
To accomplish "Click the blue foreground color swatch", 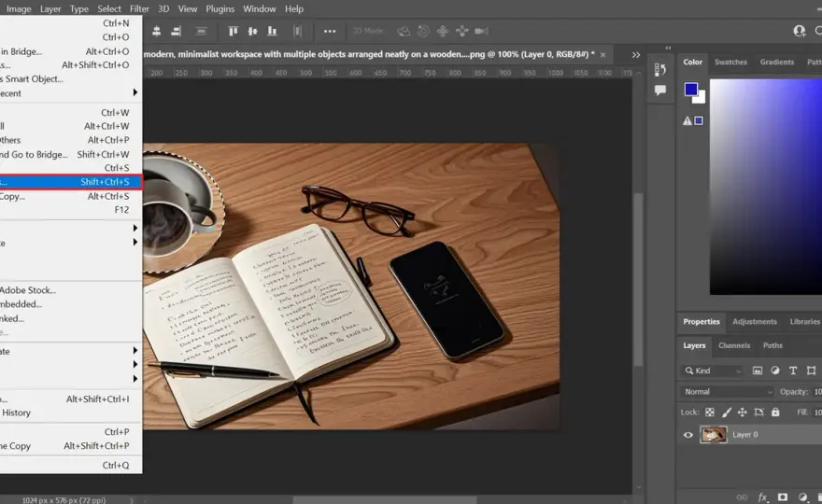I will pyautogui.click(x=690, y=89).
